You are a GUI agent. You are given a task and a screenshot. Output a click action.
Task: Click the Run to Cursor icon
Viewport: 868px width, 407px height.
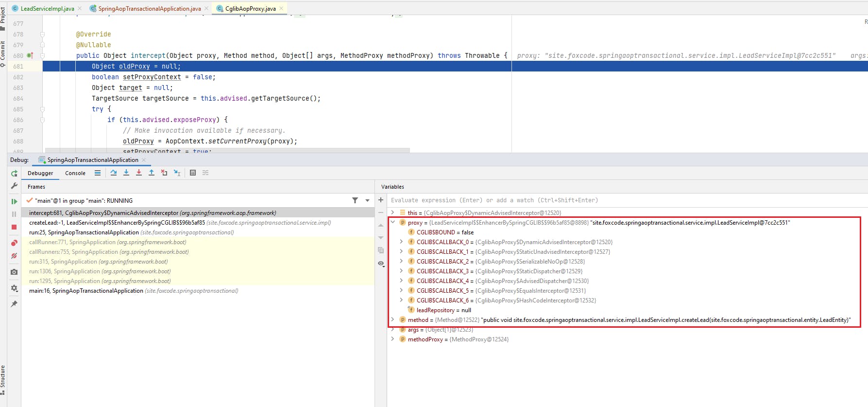[177, 173]
